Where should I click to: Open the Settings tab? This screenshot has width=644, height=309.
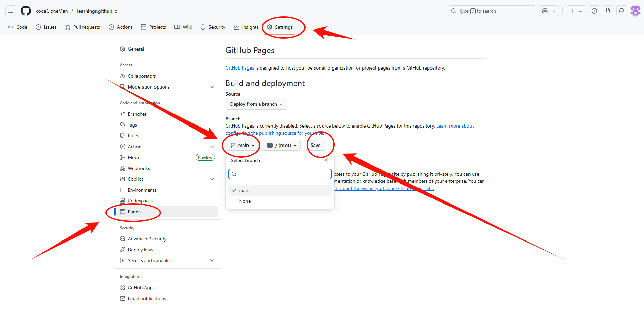(x=280, y=27)
